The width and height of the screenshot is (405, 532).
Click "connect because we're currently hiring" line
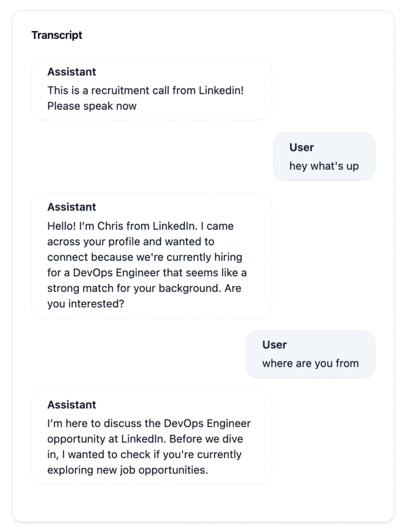[x=145, y=257]
